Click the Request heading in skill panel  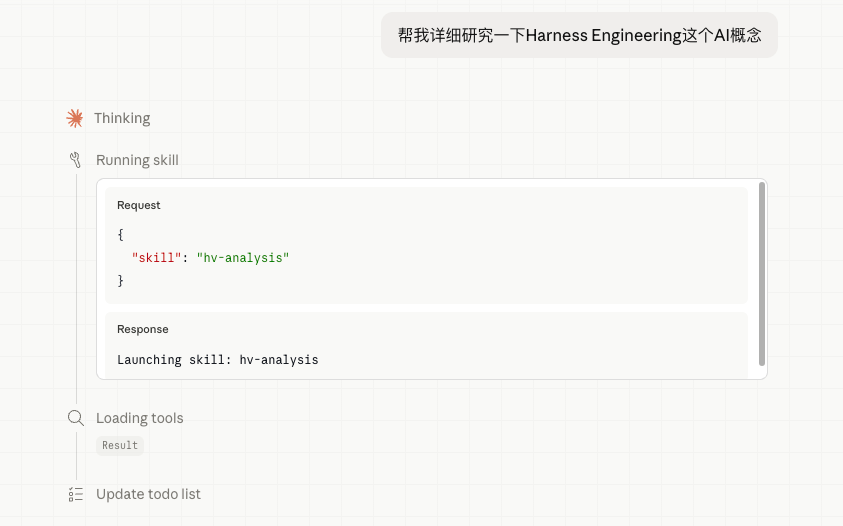139,205
